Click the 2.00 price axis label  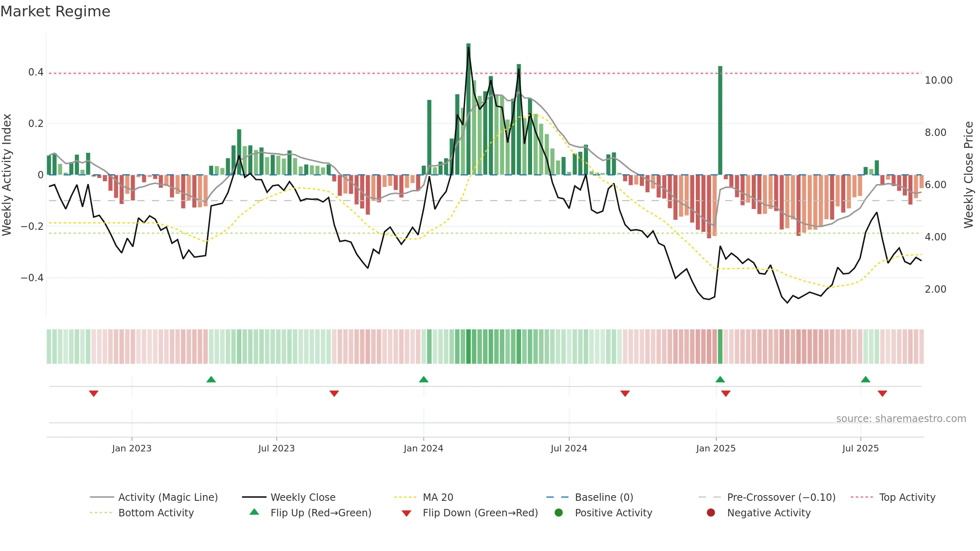[935, 289]
